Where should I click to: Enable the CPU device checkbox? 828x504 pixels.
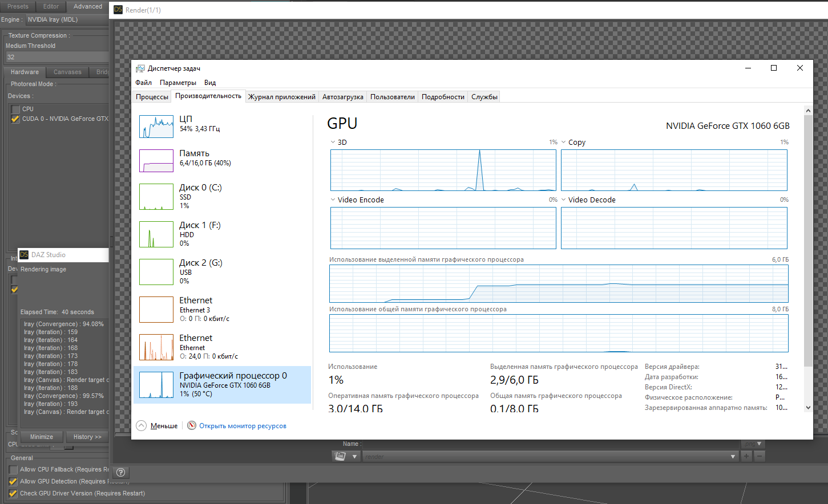pyautogui.click(x=15, y=109)
